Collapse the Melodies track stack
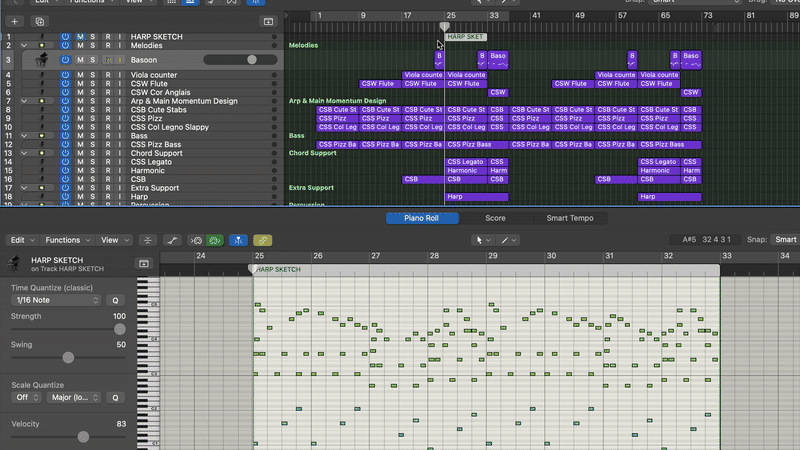 pyautogui.click(x=23, y=46)
